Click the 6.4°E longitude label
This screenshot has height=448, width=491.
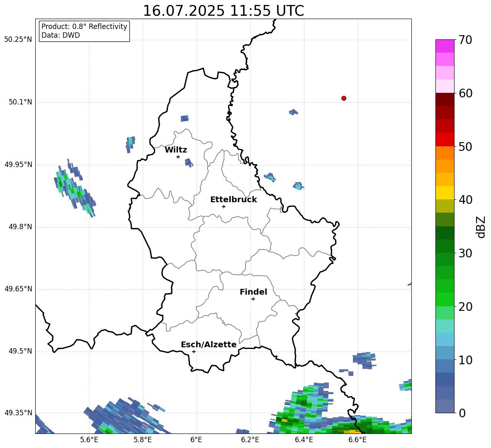(x=304, y=440)
